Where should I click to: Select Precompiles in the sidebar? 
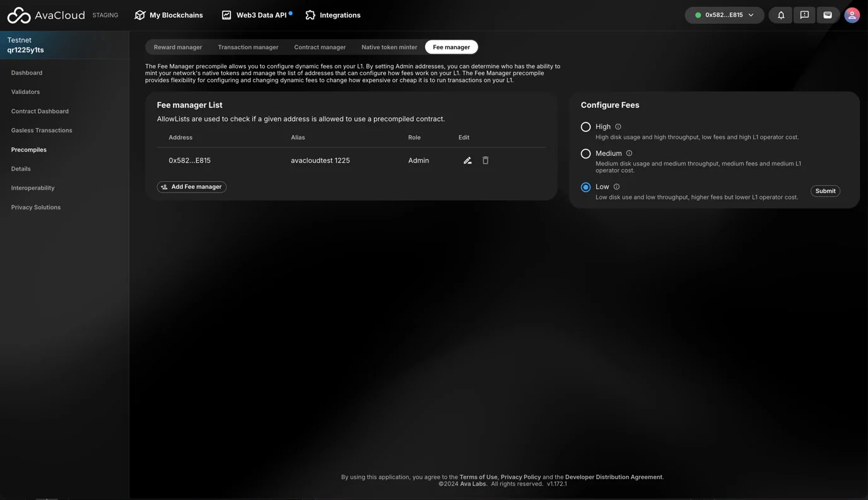29,150
